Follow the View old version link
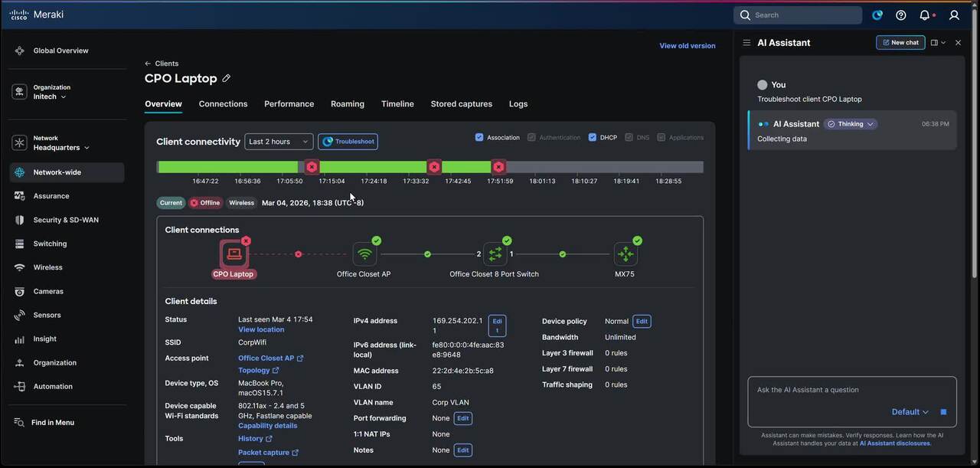Screen dimensions: 980x468 687,46
